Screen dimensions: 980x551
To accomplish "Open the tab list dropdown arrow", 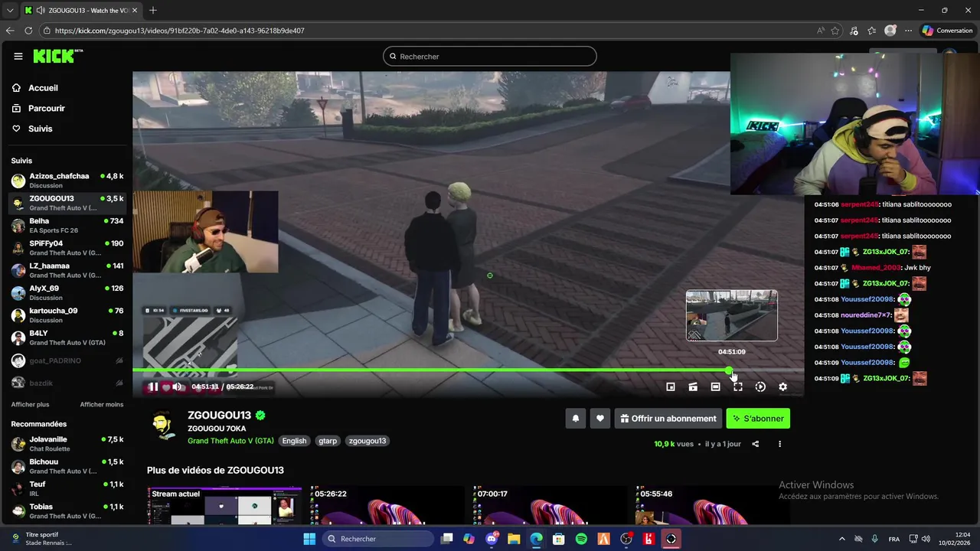I will (x=10, y=10).
